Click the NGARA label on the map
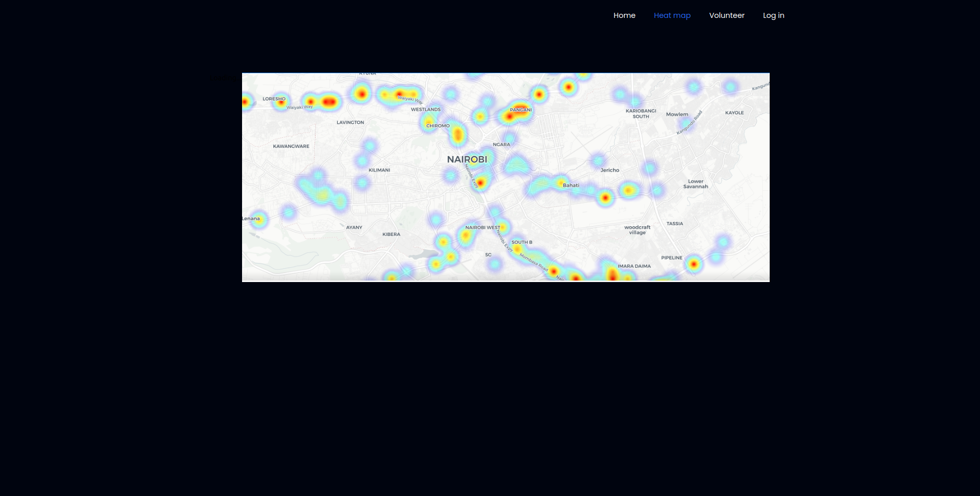Screen dimensions: 980x496 point(502,144)
